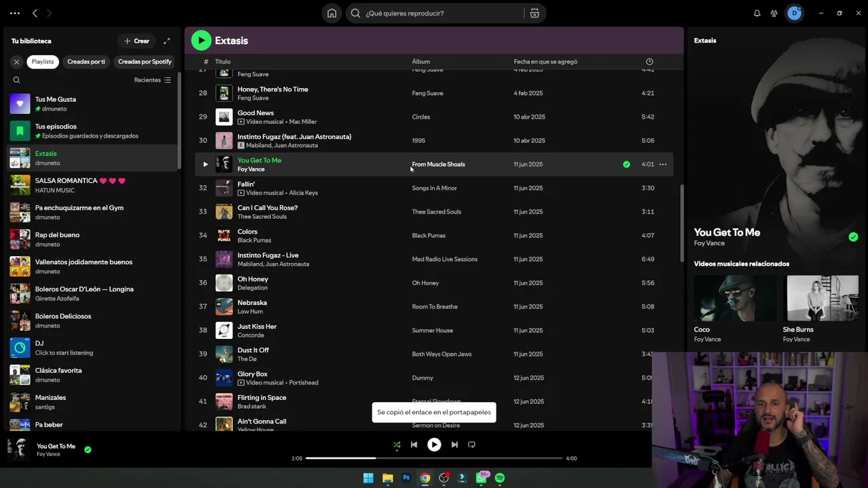Sort by duration using the clock icon

(649, 62)
